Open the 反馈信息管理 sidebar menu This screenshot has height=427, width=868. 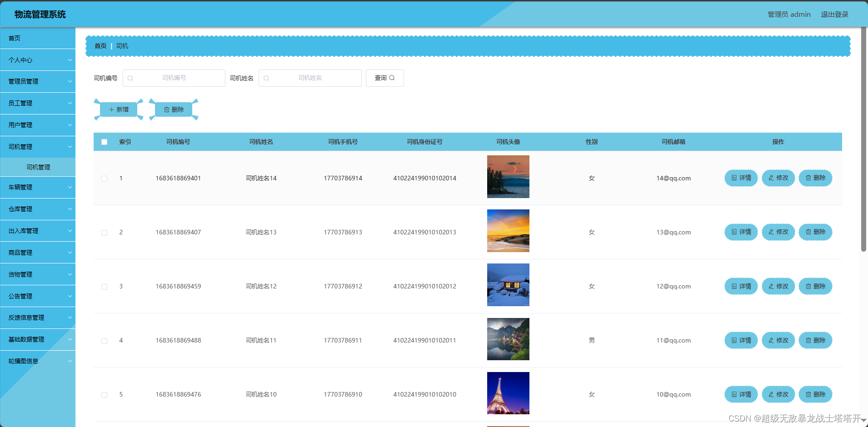(x=38, y=318)
